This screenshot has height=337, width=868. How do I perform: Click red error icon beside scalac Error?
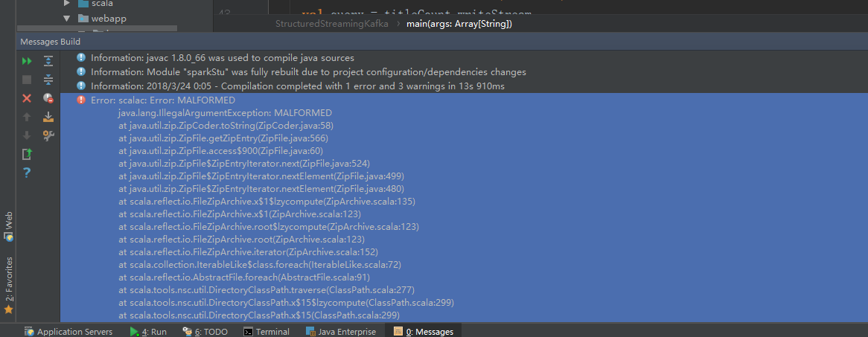[81, 100]
